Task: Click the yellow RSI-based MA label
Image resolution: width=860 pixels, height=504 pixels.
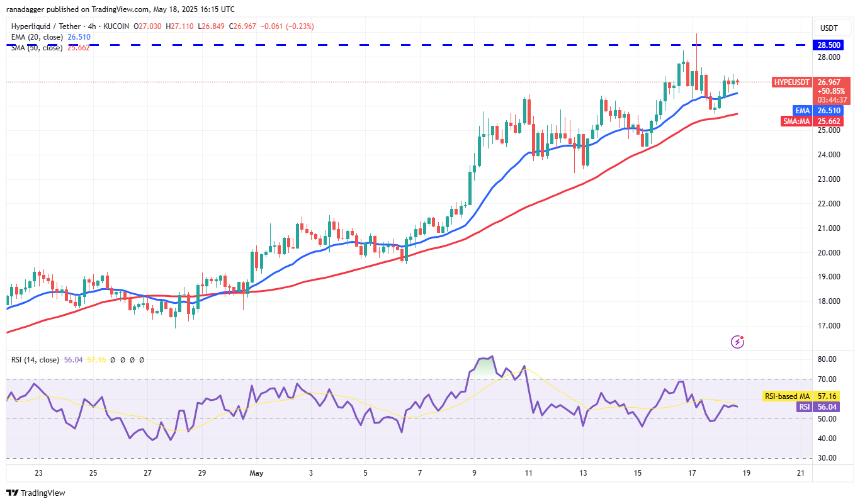Action: [786, 396]
